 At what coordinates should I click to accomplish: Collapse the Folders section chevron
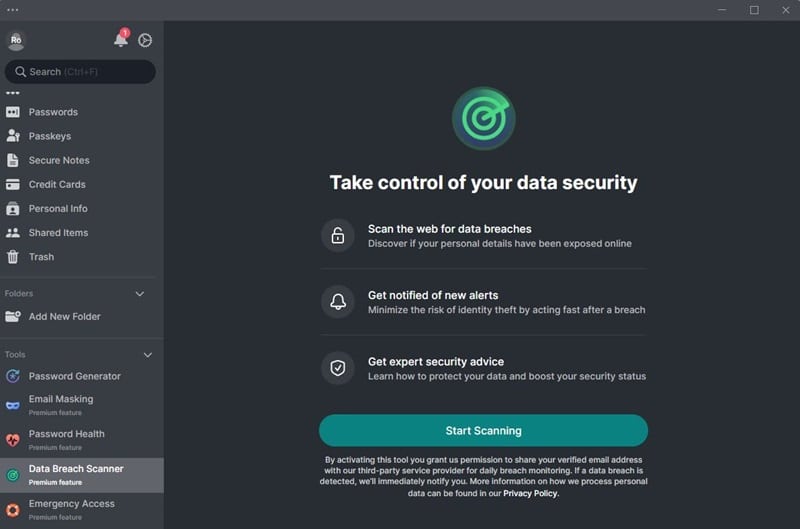click(140, 294)
